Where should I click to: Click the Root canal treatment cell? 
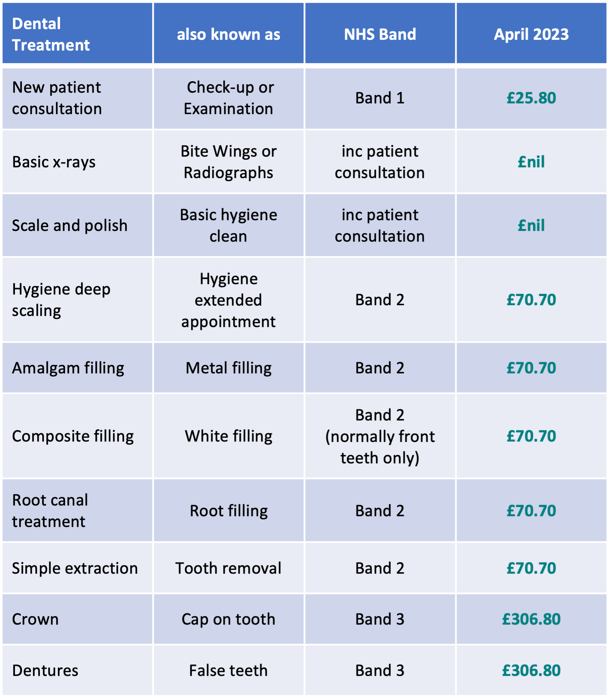(x=77, y=510)
